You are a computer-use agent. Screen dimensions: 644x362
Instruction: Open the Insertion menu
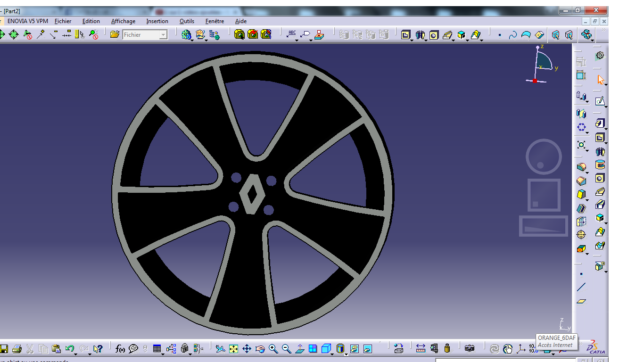157,21
